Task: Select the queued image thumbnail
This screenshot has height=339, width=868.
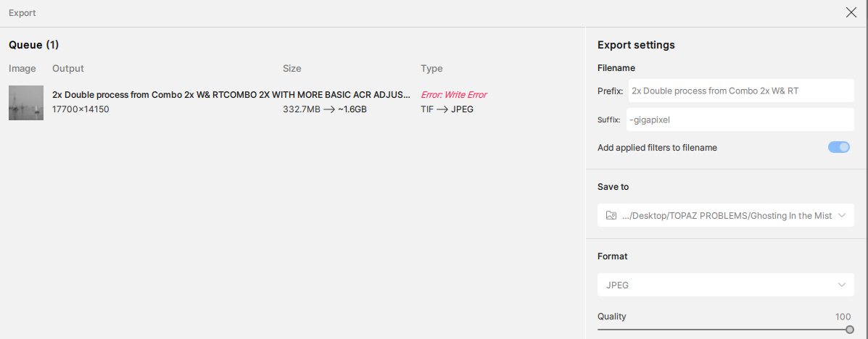Action: 26,102
